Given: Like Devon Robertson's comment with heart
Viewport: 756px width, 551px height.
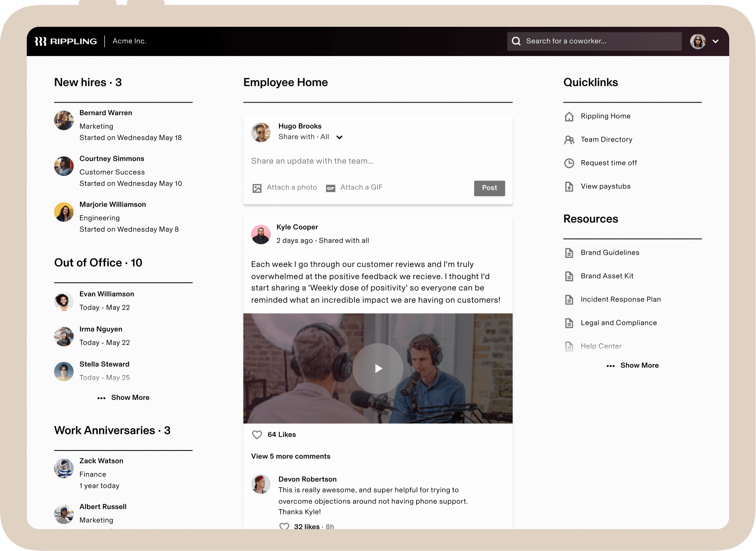Looking at the screenshot, I should coord(284,526).
